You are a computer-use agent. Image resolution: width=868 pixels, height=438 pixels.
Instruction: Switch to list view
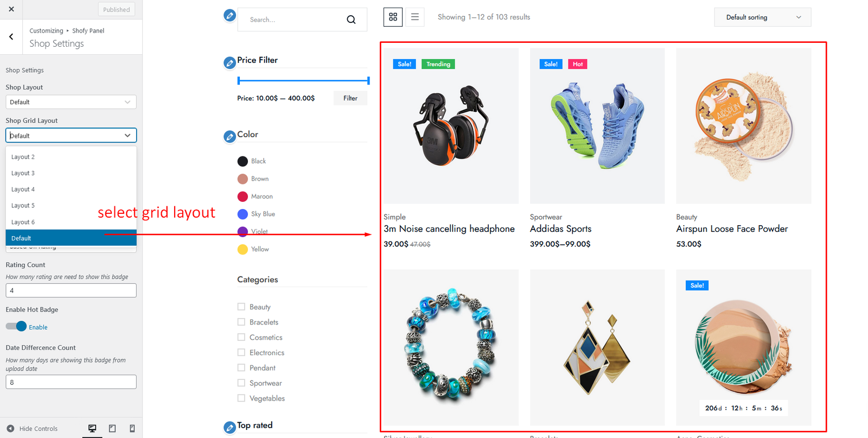pos(415,17)
